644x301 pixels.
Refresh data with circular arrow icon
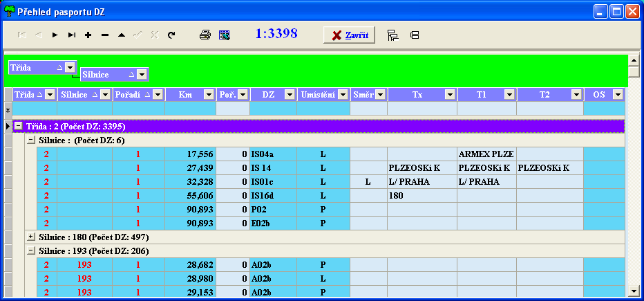pyautogui.click(x=171, y=35)
